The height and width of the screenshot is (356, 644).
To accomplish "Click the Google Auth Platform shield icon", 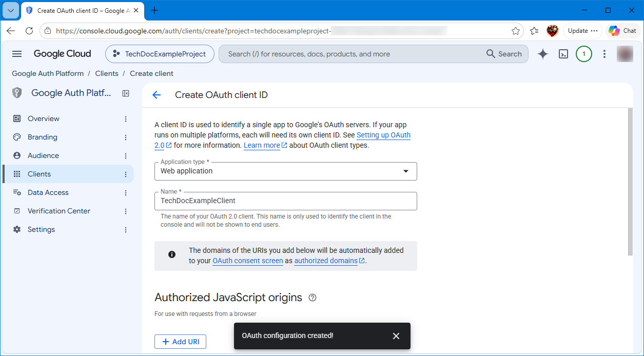I will click(x=17, y=93).
